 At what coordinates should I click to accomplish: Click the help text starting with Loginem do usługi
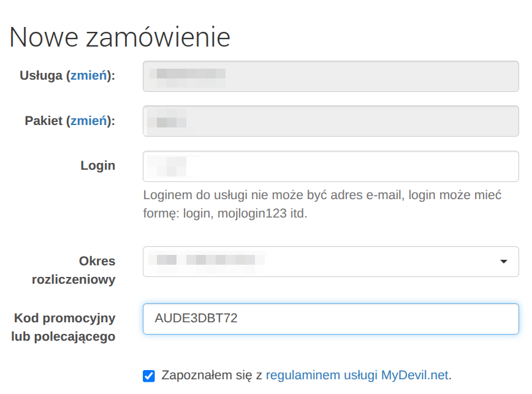322,204
